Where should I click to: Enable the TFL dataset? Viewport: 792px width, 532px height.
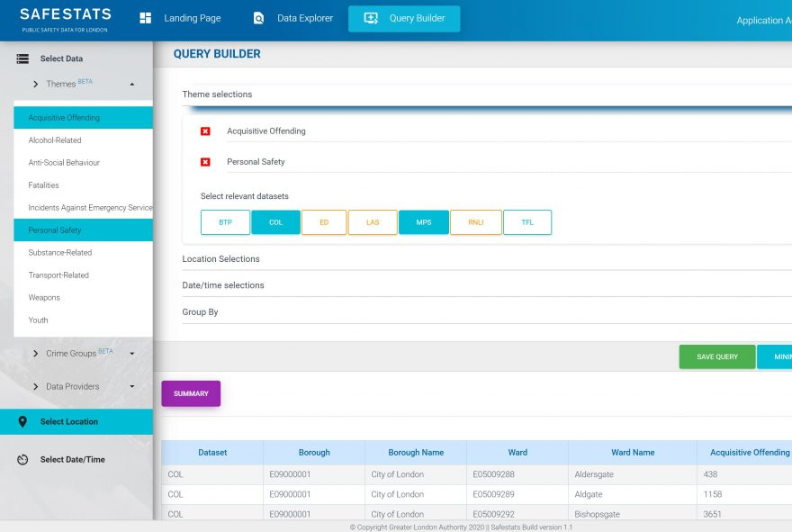point(527,222)
